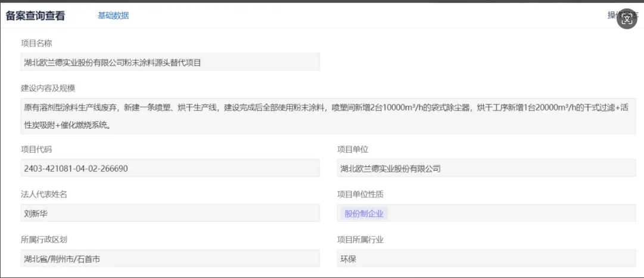Viewport: 644px width, 278px height.
Task: Click the 项目名称 label
Action: pos(36,43)
